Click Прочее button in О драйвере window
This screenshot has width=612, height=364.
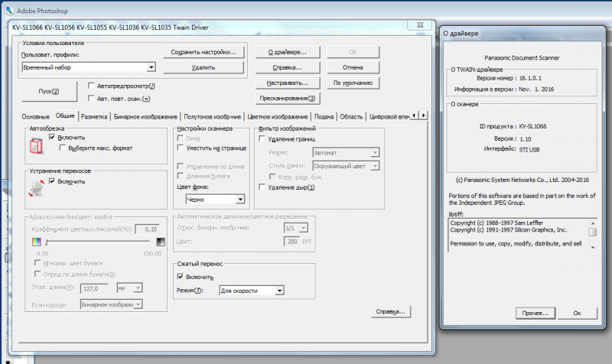[535, 313]
